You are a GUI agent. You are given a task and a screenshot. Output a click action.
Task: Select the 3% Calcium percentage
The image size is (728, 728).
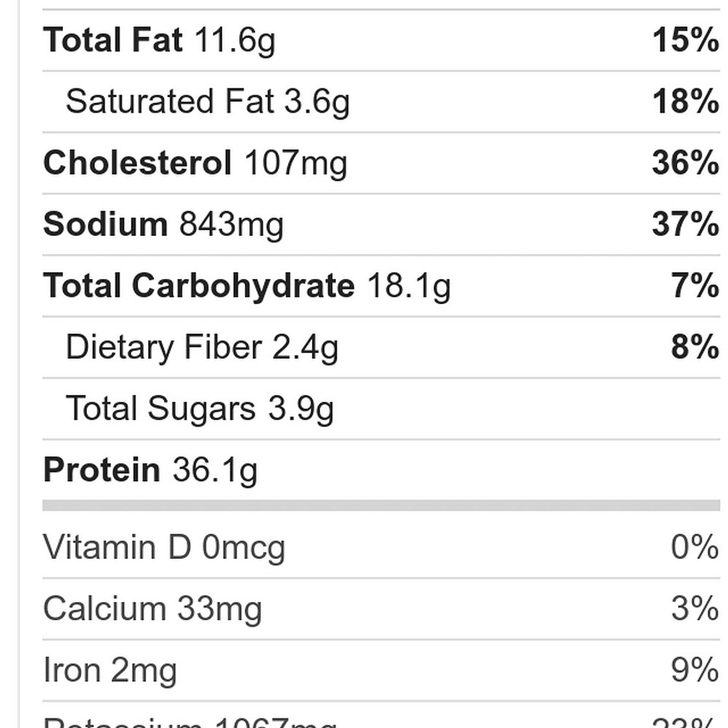[695, 608]
